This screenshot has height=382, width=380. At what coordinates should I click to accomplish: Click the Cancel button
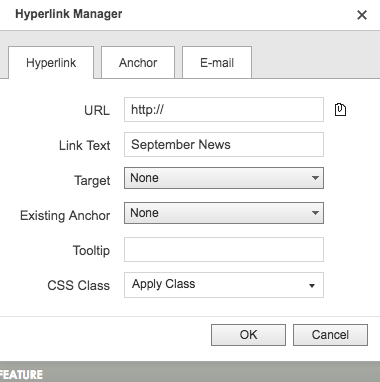coord(330,335)
